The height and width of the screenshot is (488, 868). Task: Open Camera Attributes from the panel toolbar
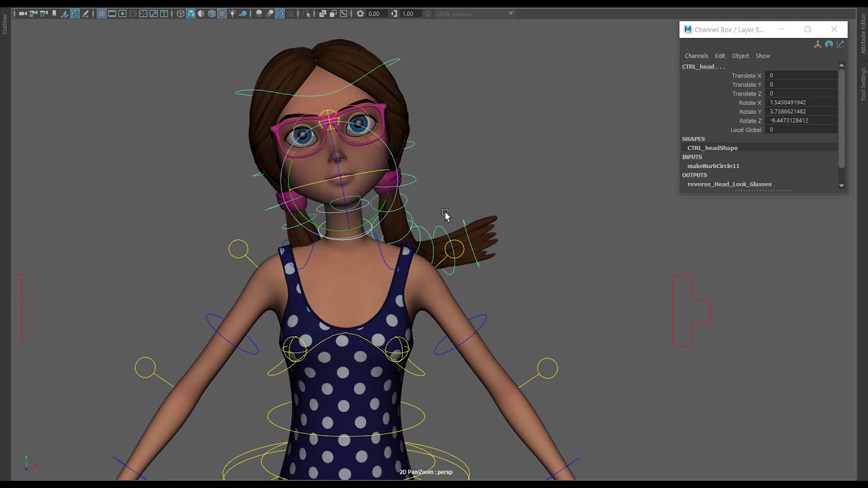pos(43,14)
